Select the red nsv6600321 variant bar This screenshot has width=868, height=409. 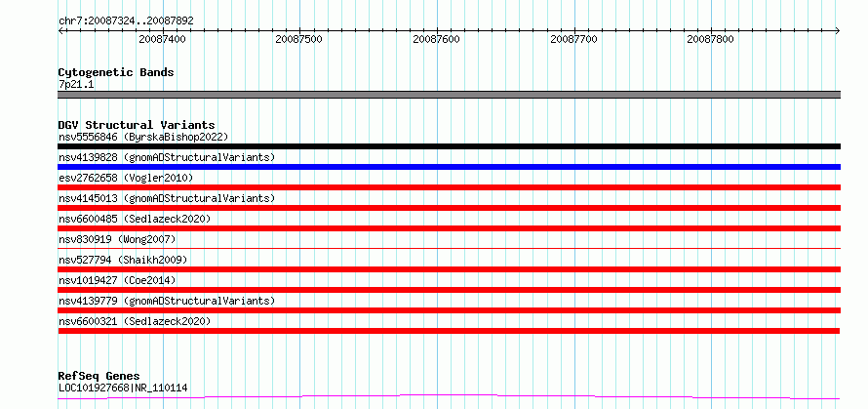coord(449,331)
